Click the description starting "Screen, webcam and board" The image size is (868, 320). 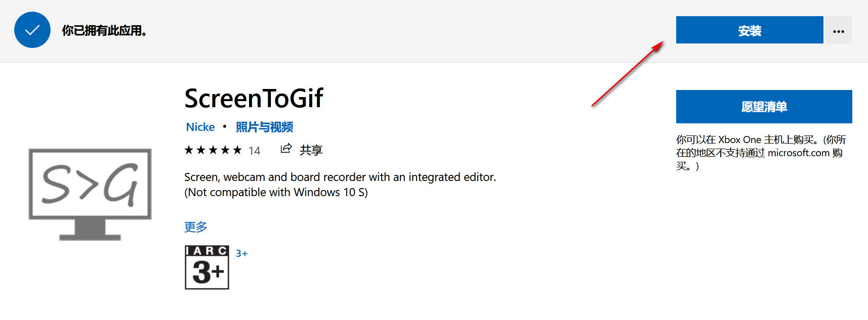(340, 185)
